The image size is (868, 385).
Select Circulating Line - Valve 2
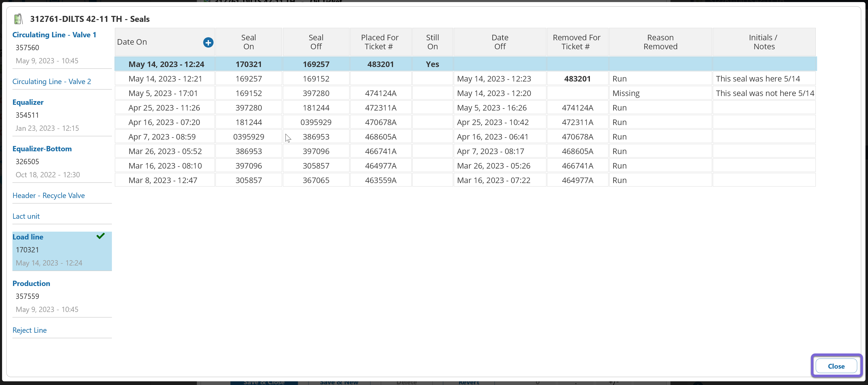[x=52, y=82]
